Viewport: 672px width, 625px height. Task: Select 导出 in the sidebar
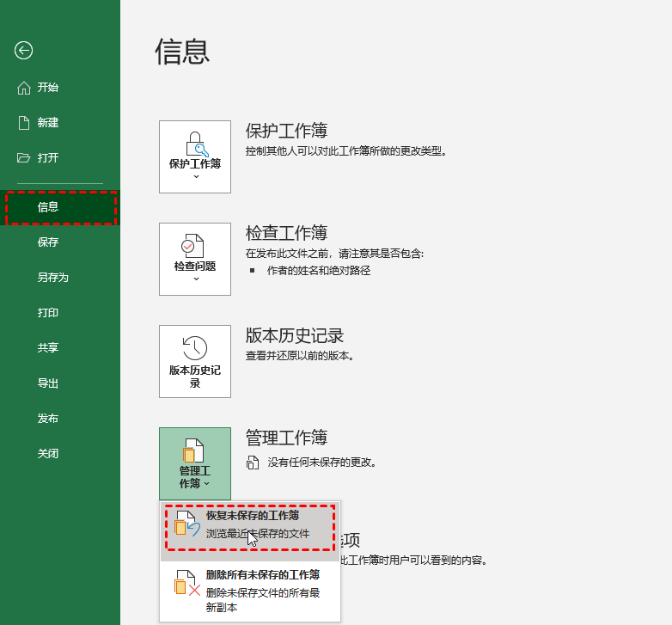[48, 383]
